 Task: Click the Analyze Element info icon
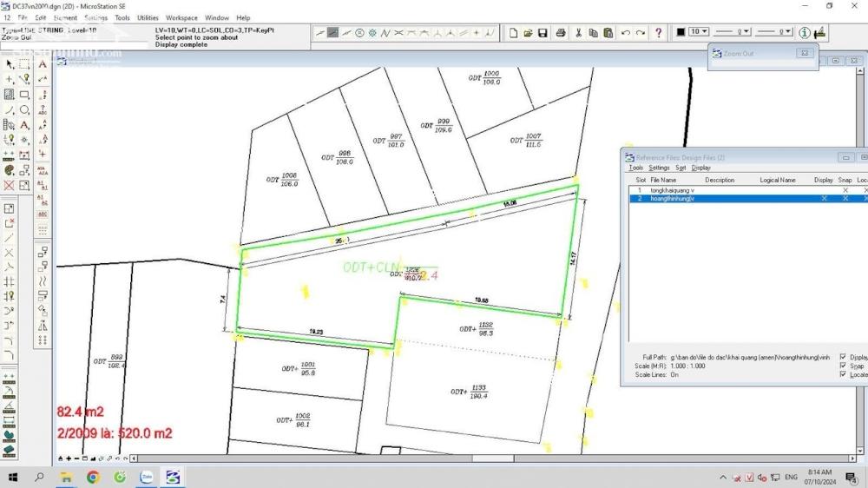(805, 33)
